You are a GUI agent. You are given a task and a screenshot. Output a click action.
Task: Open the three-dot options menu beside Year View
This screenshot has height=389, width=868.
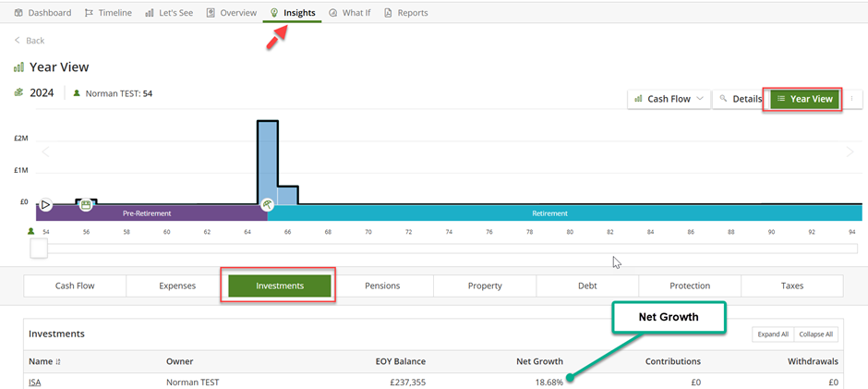pos(850,99)
